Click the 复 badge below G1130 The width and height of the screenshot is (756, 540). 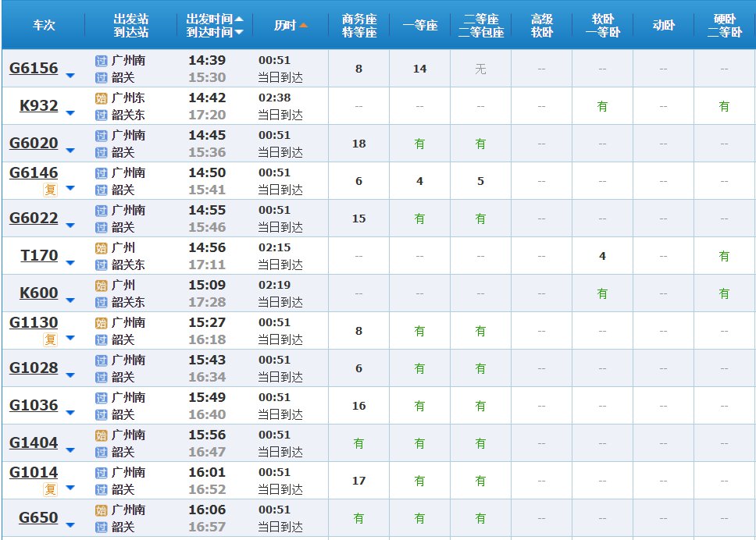(x=50, y=339)
